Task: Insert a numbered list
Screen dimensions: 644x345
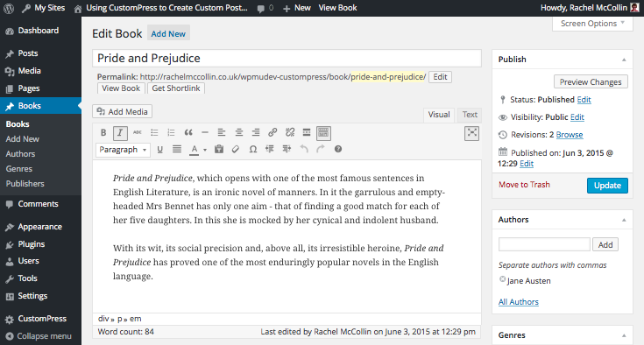Action: pyautogui.click(x=171, y=132)
